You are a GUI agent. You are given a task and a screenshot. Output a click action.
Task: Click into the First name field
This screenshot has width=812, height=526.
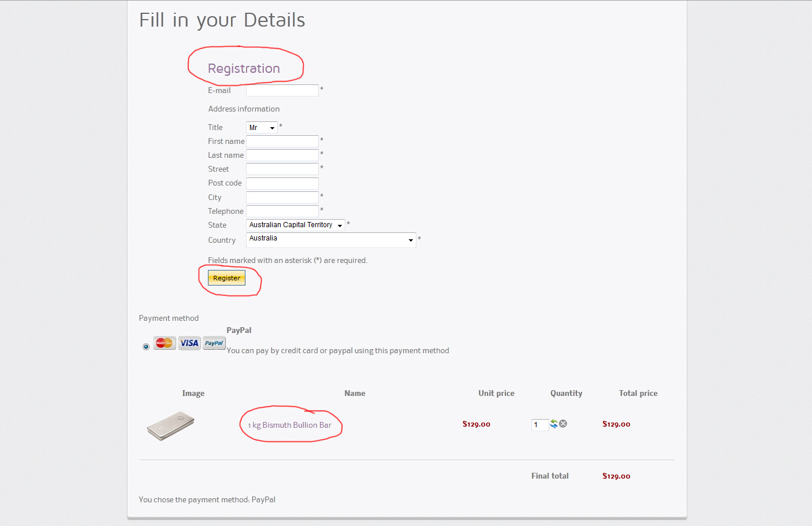coord(282,141)
